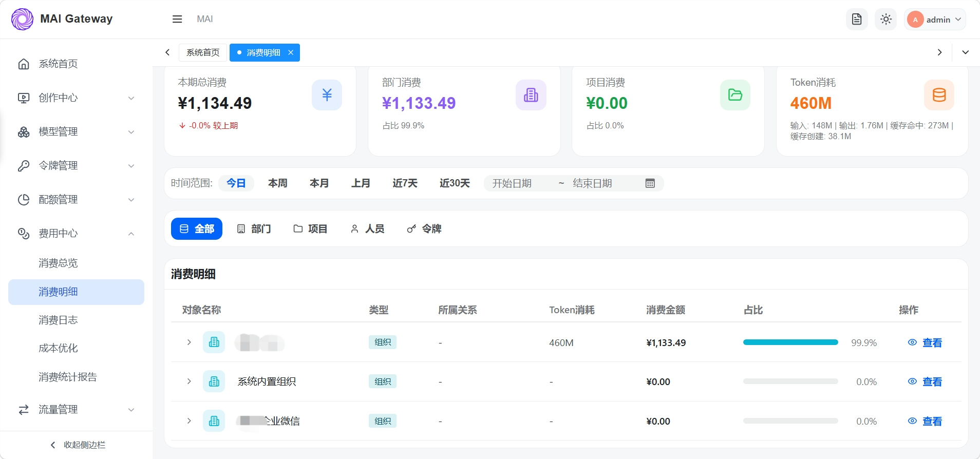Click the 组织 tag in 系统内置组织 row

[x=383, y=381]
